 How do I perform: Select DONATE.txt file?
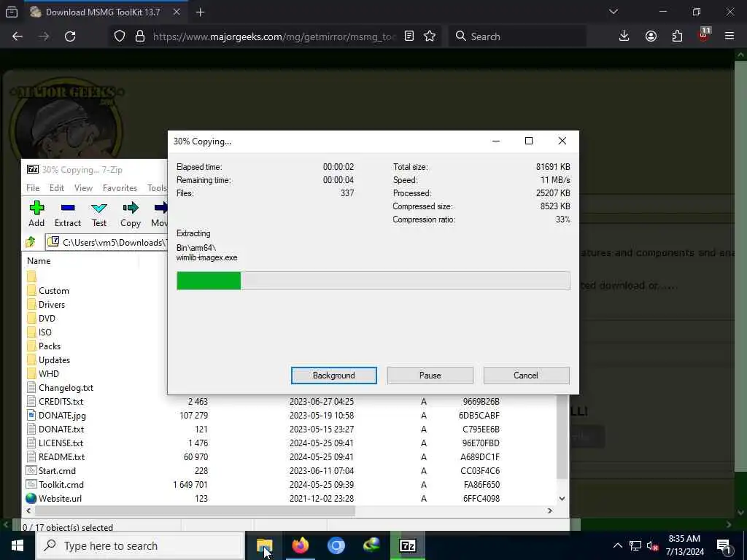[61, 429]
